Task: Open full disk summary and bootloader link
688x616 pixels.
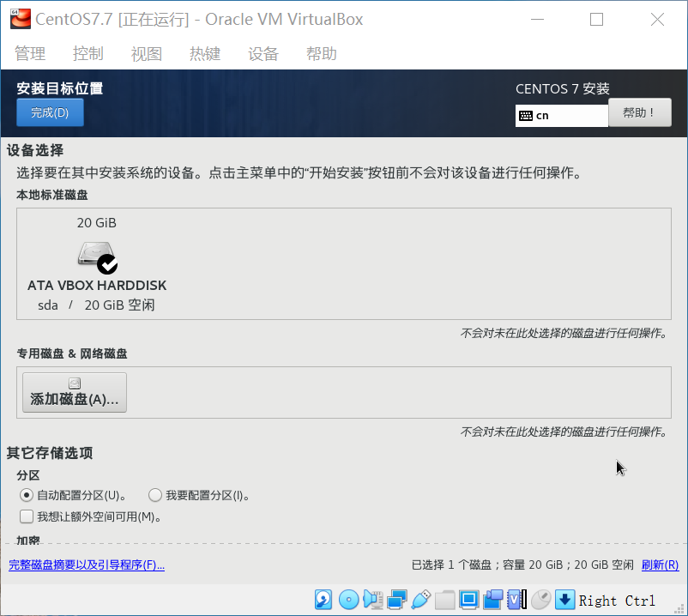Action: (87, 565)
